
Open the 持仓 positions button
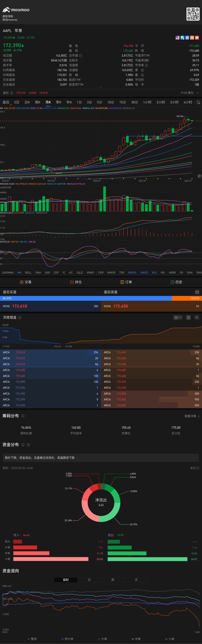click(x=76, y=282)
